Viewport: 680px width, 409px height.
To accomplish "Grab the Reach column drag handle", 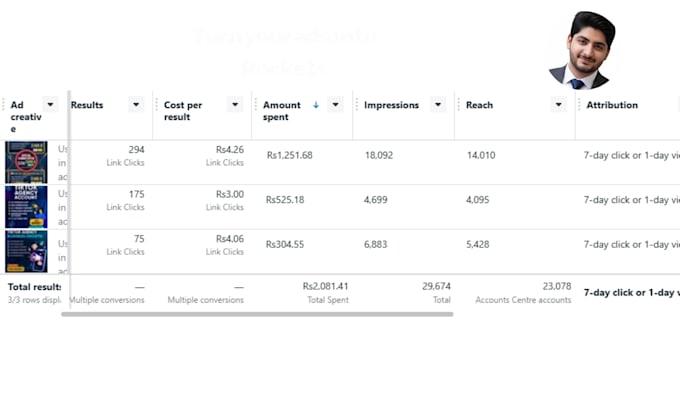I will point(458,105).
